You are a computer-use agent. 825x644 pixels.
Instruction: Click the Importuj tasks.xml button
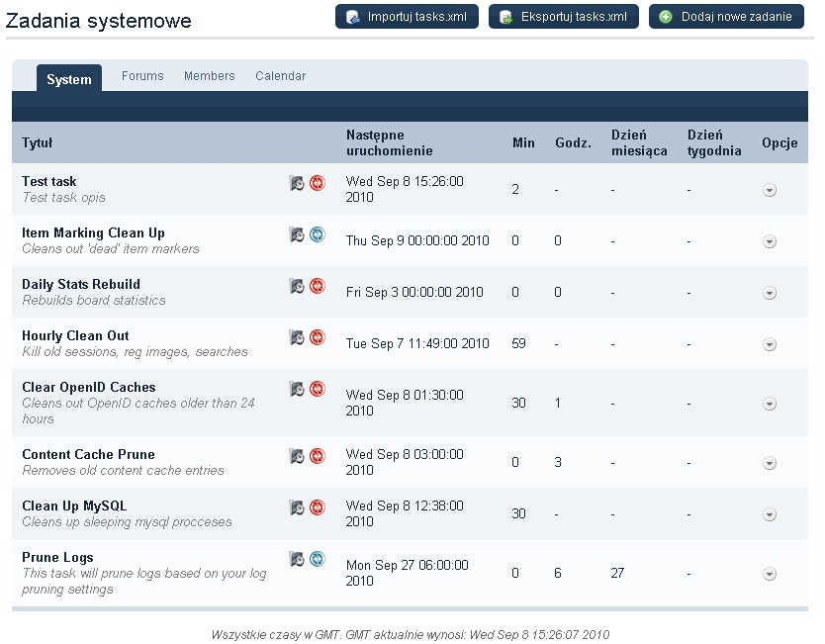point(407,17)
